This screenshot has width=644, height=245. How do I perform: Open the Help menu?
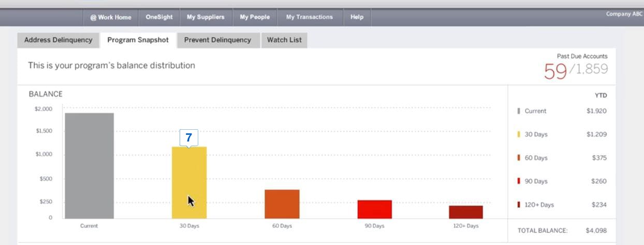point(357,17)
